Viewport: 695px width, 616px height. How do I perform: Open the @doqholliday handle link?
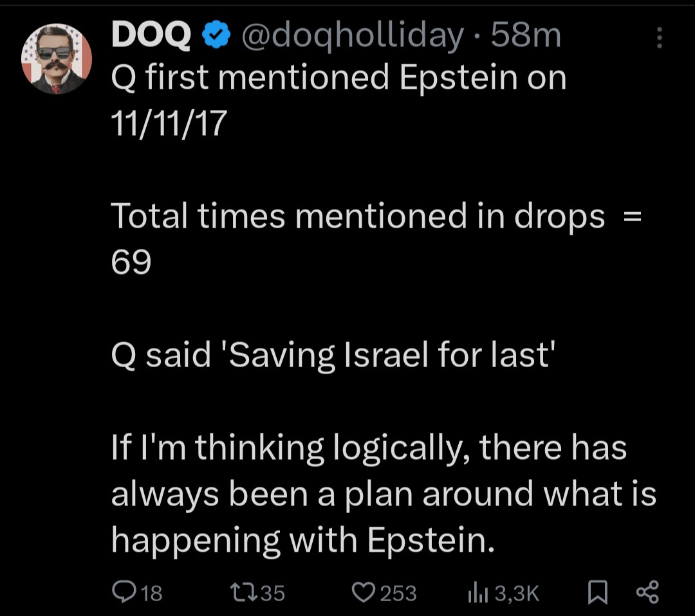tap(351, 37)
